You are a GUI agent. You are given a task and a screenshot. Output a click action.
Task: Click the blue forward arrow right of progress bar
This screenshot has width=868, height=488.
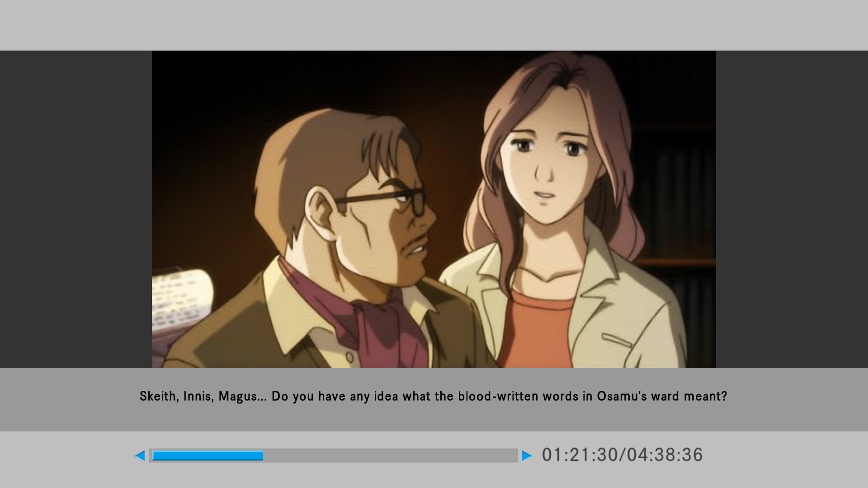pyautogui.click(x=527, y=455)
